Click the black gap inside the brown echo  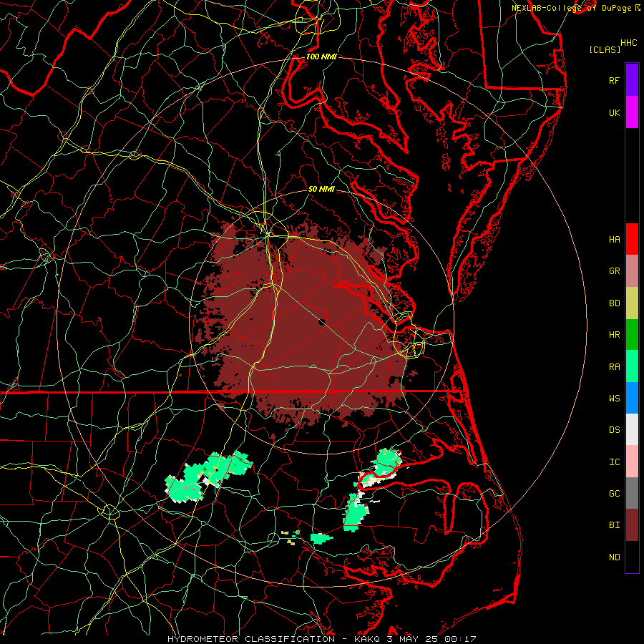[x=321, y=321]
